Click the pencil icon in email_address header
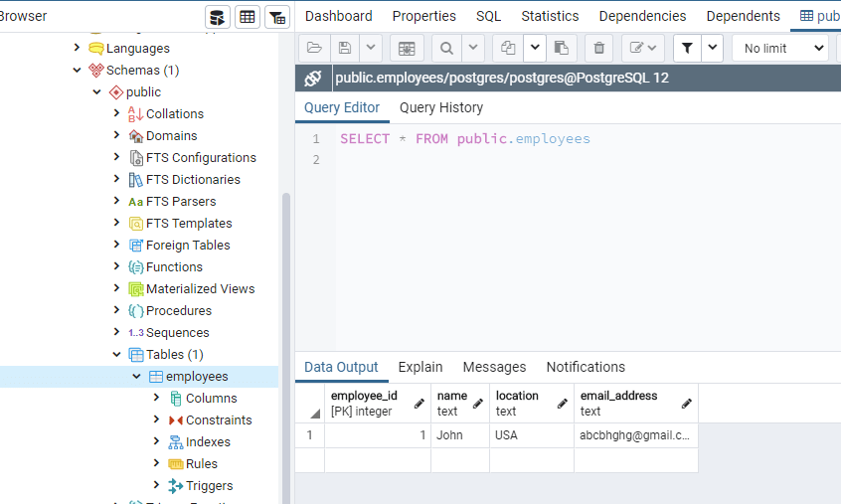 pos(687,404)
